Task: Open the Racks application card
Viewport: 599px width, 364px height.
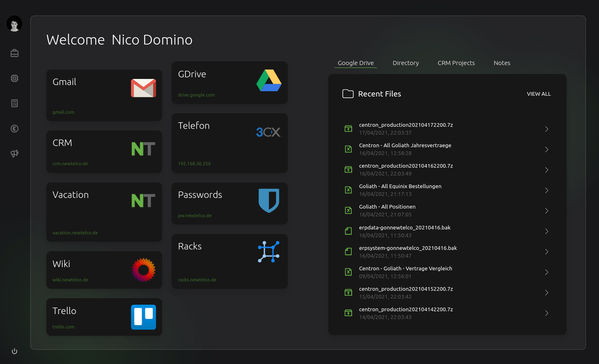Action: tap(229, 261)
